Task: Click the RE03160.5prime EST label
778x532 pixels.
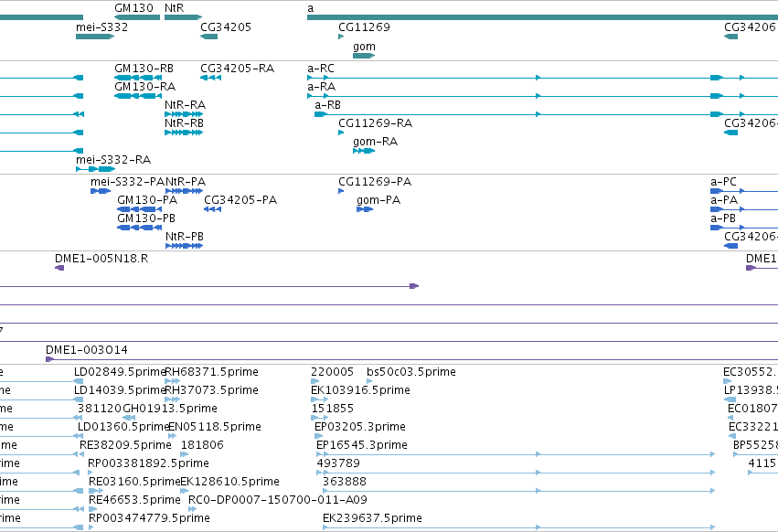Action: pos(134,482)
